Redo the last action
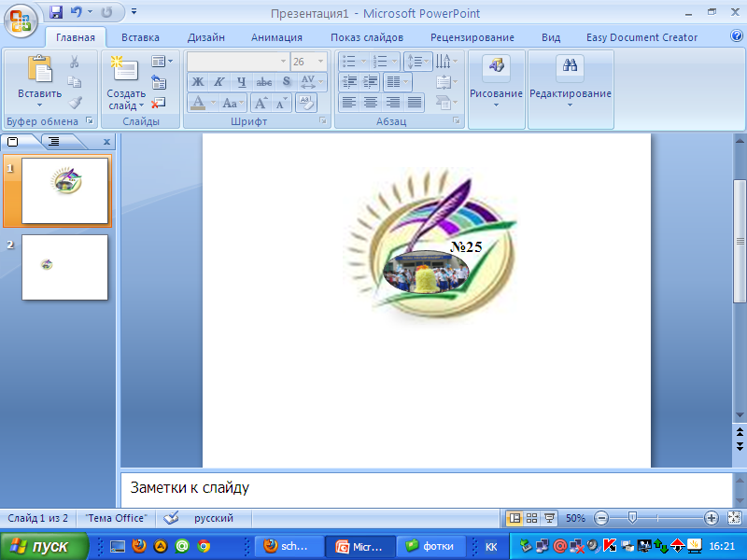 coord(106,12)
